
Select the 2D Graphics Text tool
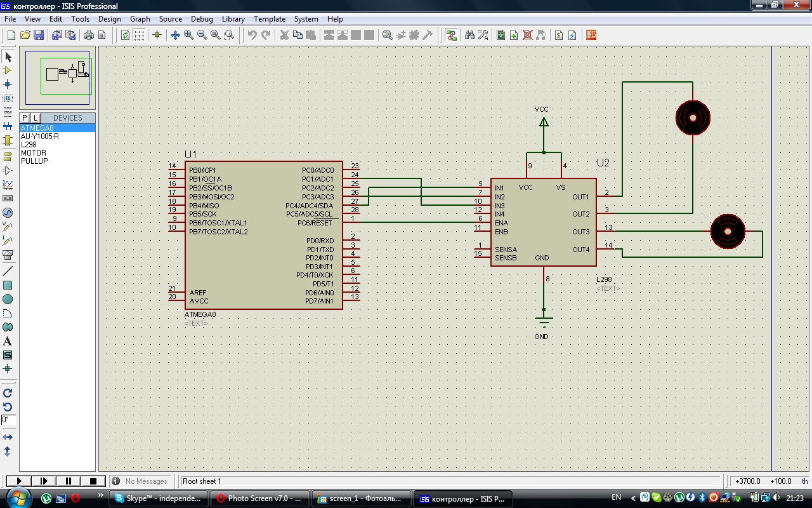[8, 341]
